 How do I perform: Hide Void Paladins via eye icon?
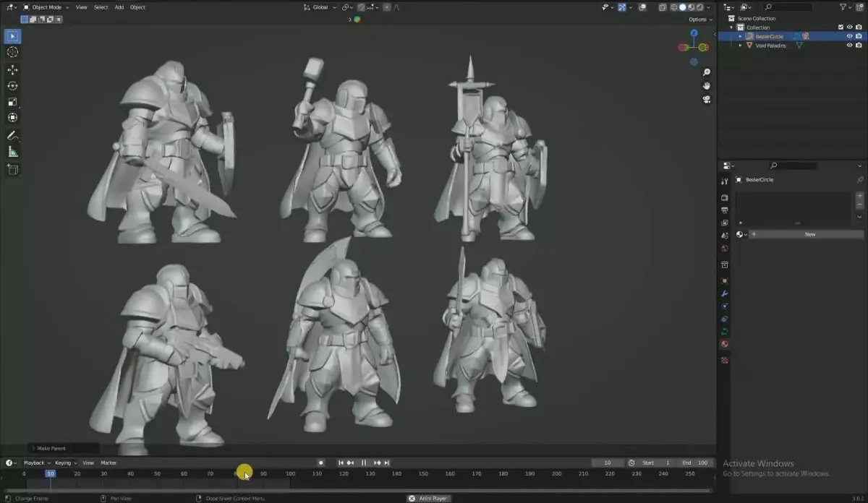pyautogui.click(x=850, y=45)
